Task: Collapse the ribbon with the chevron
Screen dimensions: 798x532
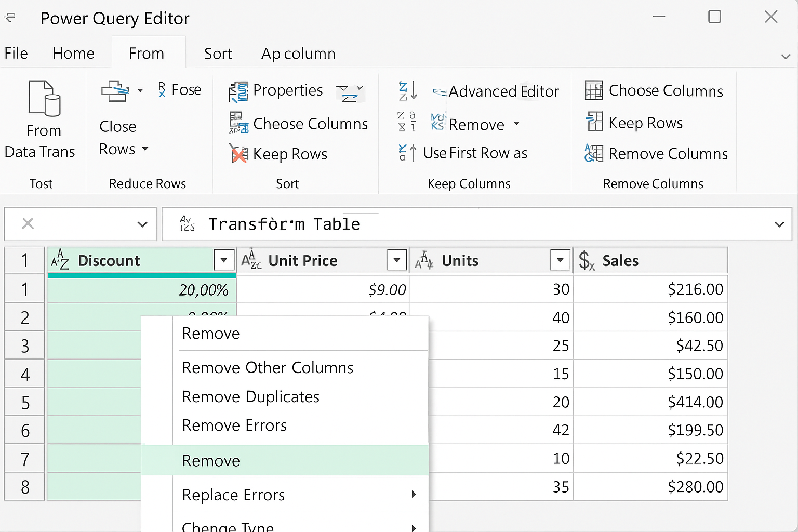Action: pyautogui.click(x=786, y=56)
